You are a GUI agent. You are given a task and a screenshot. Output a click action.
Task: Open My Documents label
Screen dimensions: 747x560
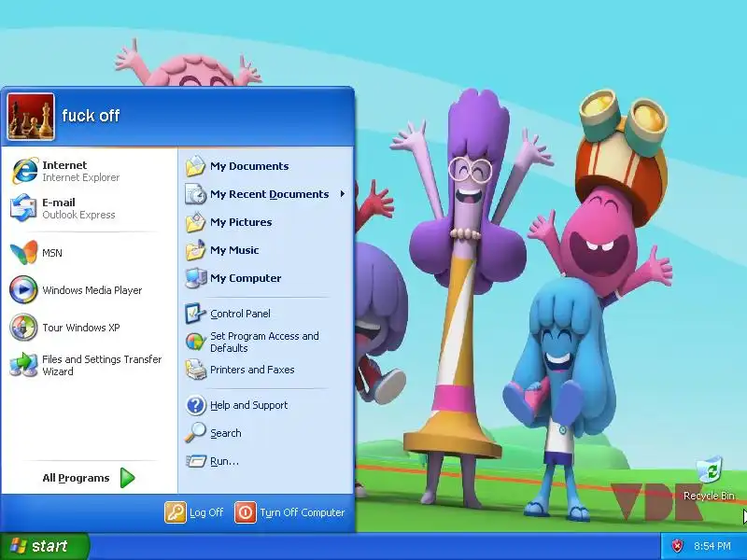click(x=249, y=166)
